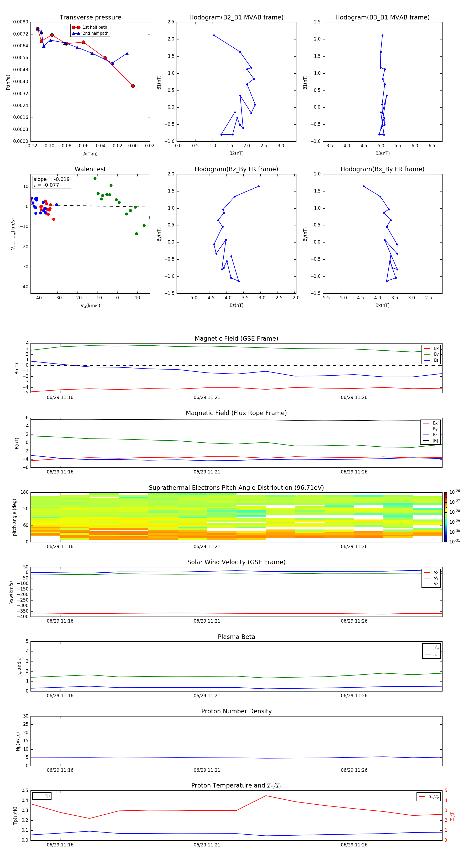The width and height of the screenshot is (473, 868).
Task: Select the "|B|" legend entry
Action: [x=431, y=441]
